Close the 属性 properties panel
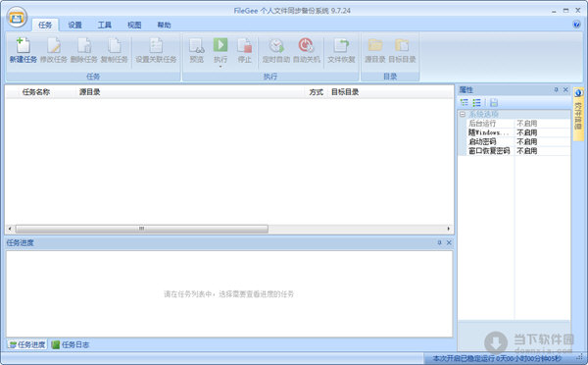The image size is (588, 365). [565, 89]
